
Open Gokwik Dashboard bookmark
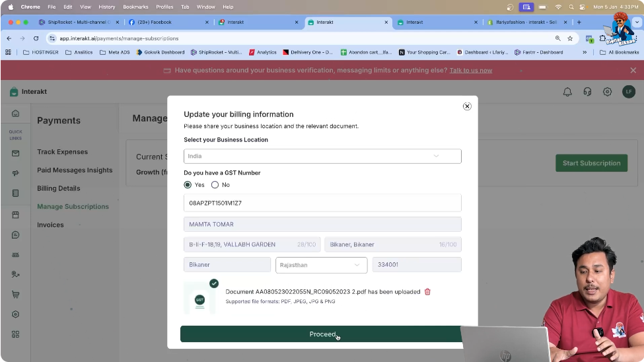point(161,52)
